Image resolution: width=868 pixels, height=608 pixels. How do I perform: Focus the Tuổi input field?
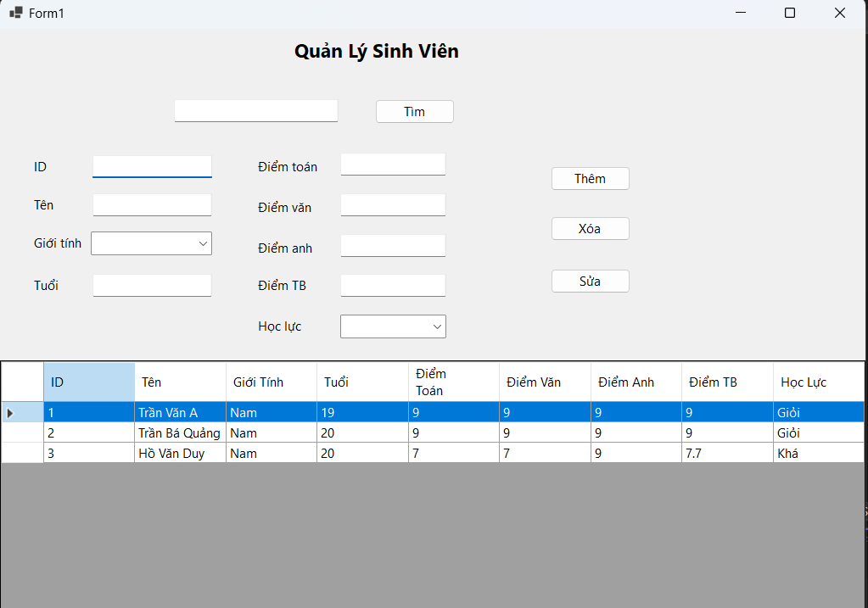(152, 285)
